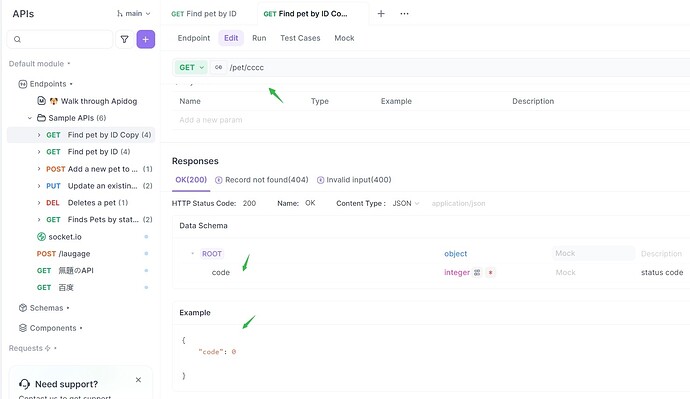Viewport: 690px width, 399px height.
Task: Click the sidebar search field
Action: click(60, 39)
